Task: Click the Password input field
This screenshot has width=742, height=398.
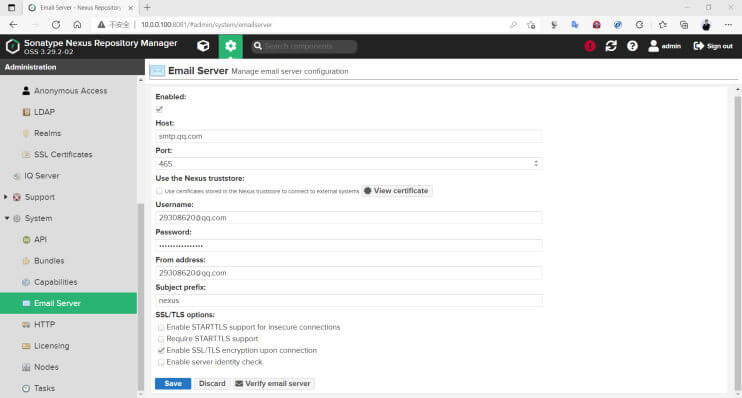Action: [349, 245]
